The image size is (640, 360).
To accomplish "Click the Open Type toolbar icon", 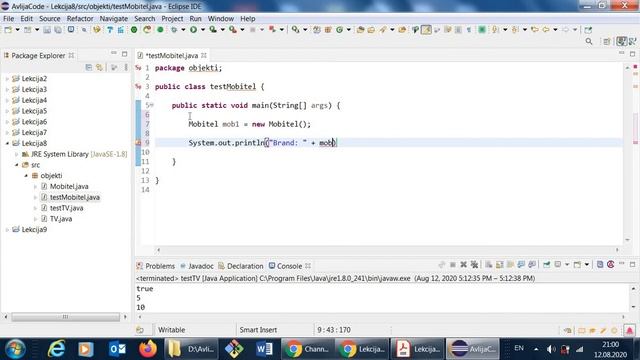I will [x=360, y=29].
